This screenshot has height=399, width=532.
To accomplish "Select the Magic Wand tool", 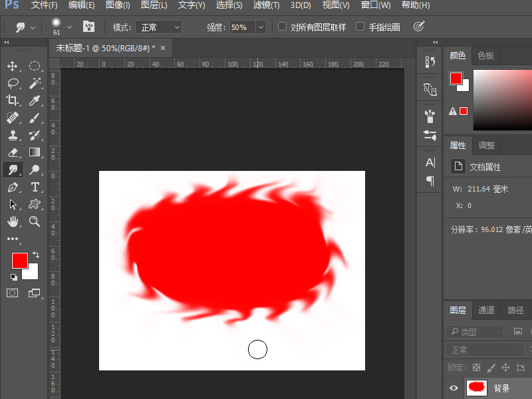I will [x=35, y=83].
